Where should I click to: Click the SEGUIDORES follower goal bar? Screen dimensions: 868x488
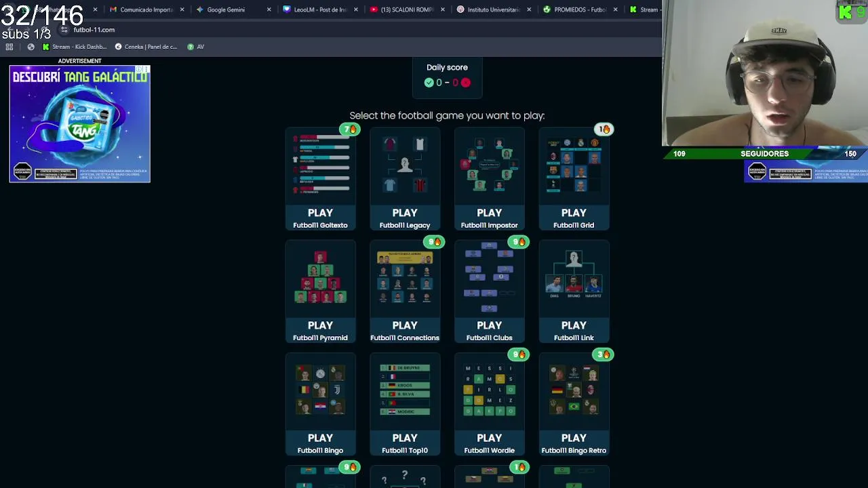tap(765, 154)
